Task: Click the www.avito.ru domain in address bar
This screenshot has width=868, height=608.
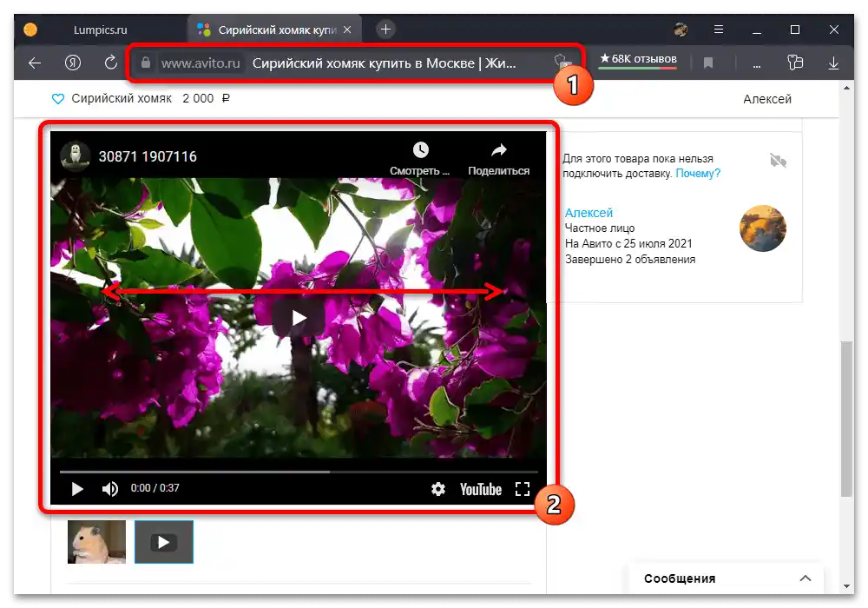Action: 201,63
